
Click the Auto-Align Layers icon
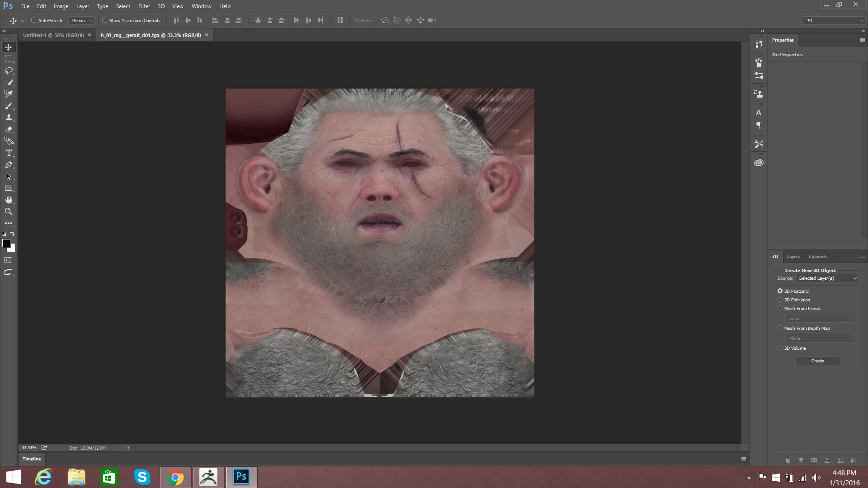point(340,20)
